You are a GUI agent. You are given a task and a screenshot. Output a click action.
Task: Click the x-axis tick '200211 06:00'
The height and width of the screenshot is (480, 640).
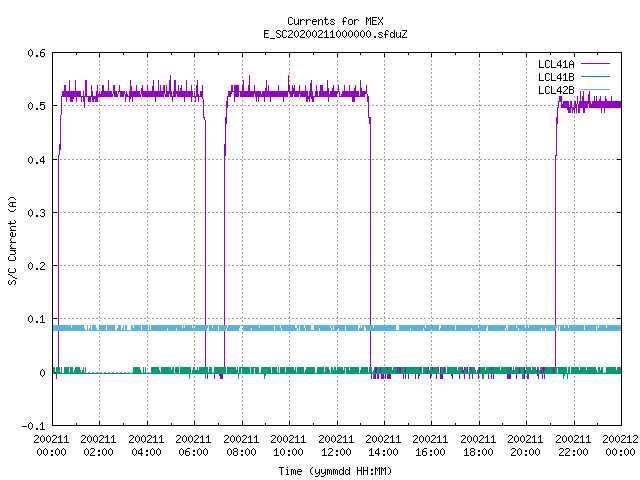coord(193,446)
